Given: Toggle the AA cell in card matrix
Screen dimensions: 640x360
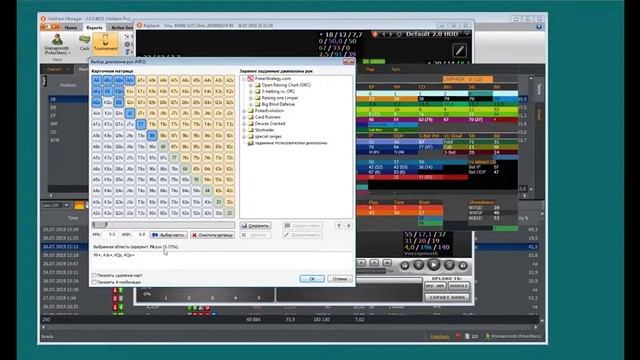Looking at the screenshot, I should 96,80.
